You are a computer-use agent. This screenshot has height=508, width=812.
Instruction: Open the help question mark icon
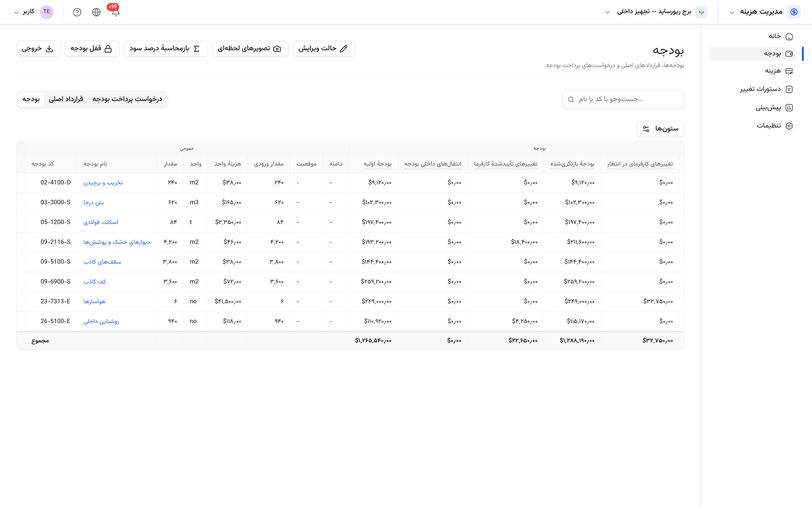point(77,12)
